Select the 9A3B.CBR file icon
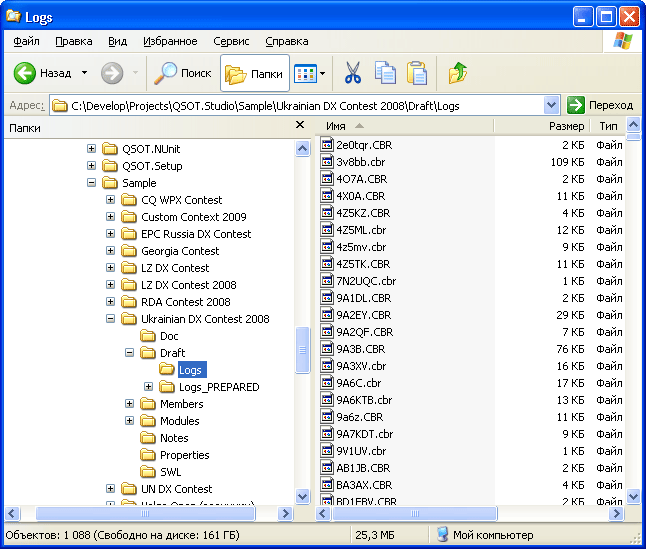 coord(327,349)
